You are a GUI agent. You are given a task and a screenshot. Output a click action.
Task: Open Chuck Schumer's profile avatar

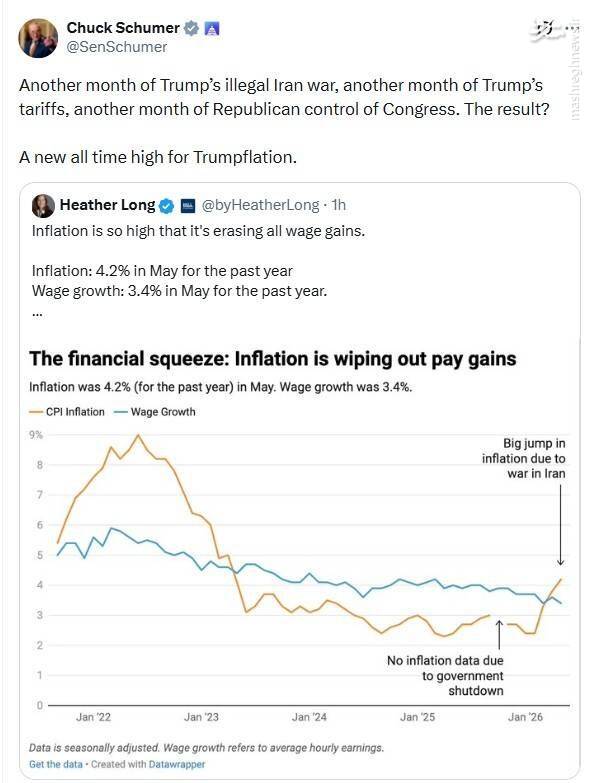pyautogui.click(x=38, y=38)
